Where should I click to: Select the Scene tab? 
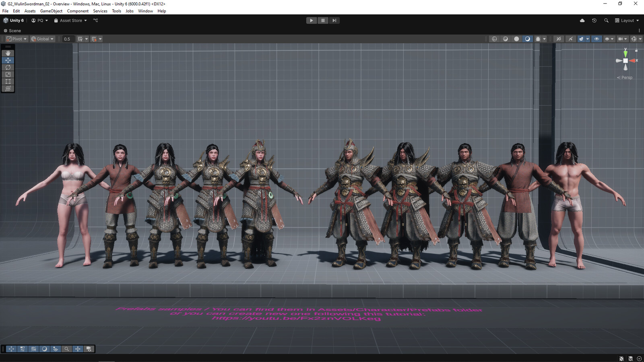(12, 31)
